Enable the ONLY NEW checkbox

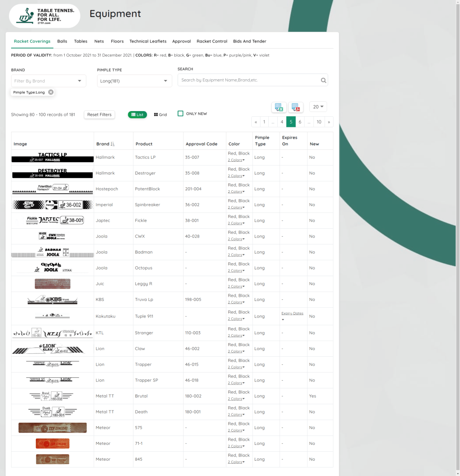pyautogui.click(x=181, y=114)
